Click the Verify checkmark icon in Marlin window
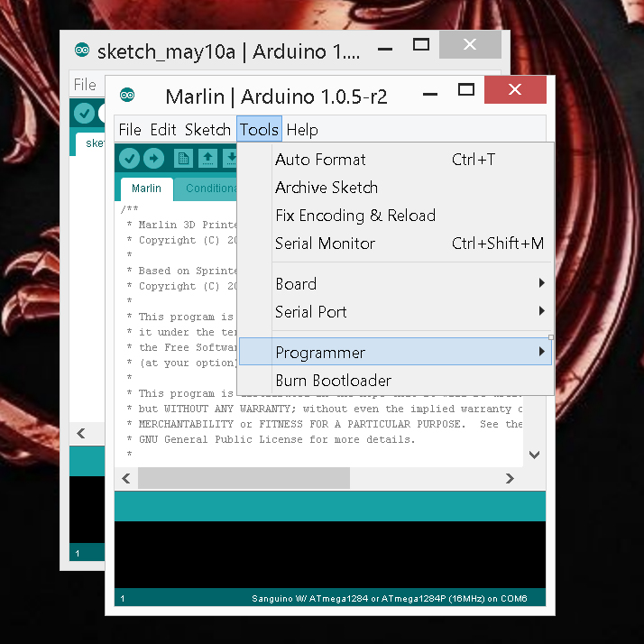 129,159
